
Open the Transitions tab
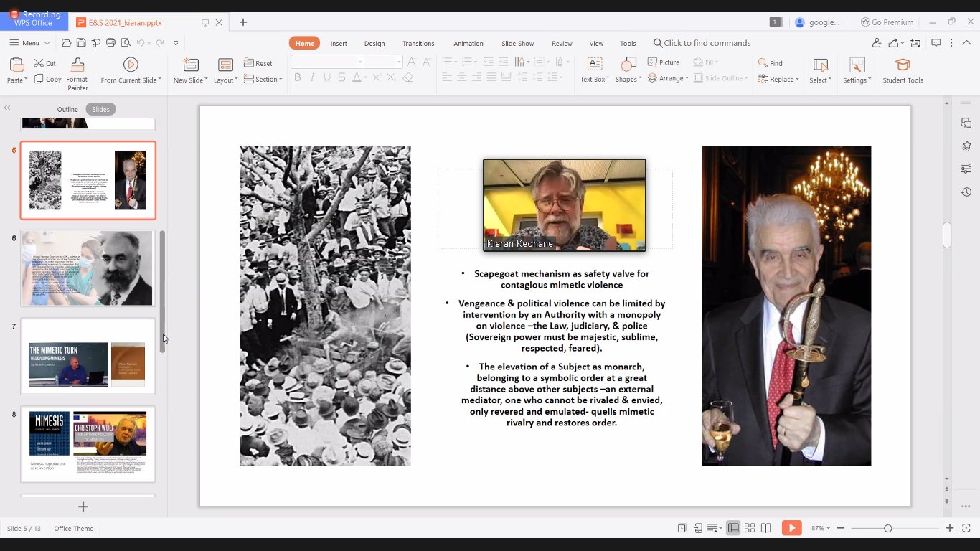(418, 43)
